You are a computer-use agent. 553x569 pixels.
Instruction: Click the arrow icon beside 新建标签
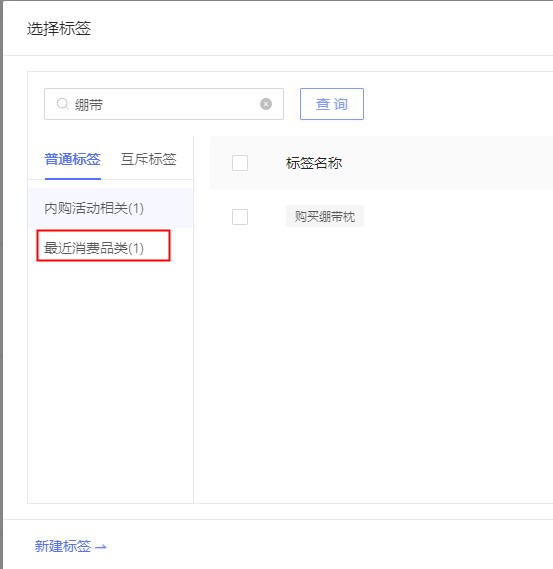tap(101, 547)
